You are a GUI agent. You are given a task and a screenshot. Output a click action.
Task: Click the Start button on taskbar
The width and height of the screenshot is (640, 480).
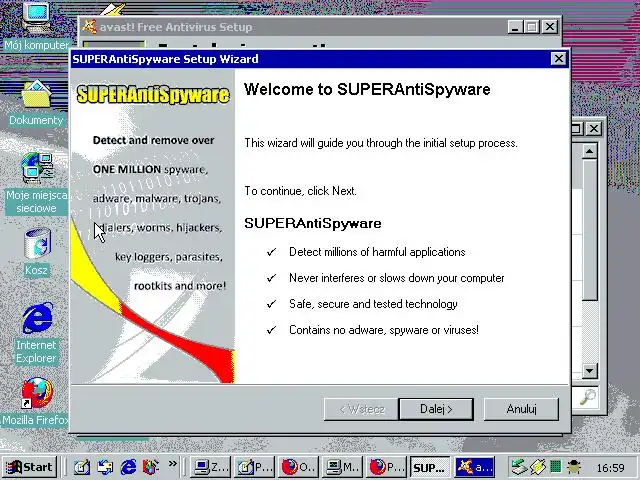click(30, 467)
